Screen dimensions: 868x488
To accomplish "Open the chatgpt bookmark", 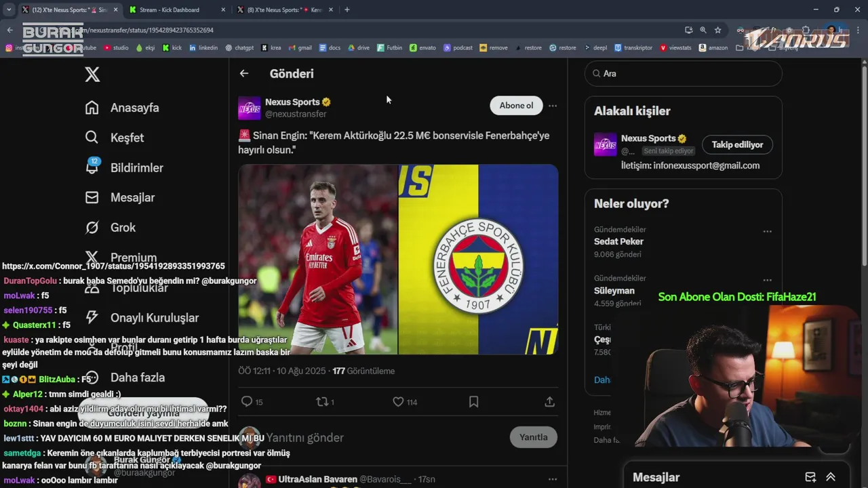I will pos(239,47).
